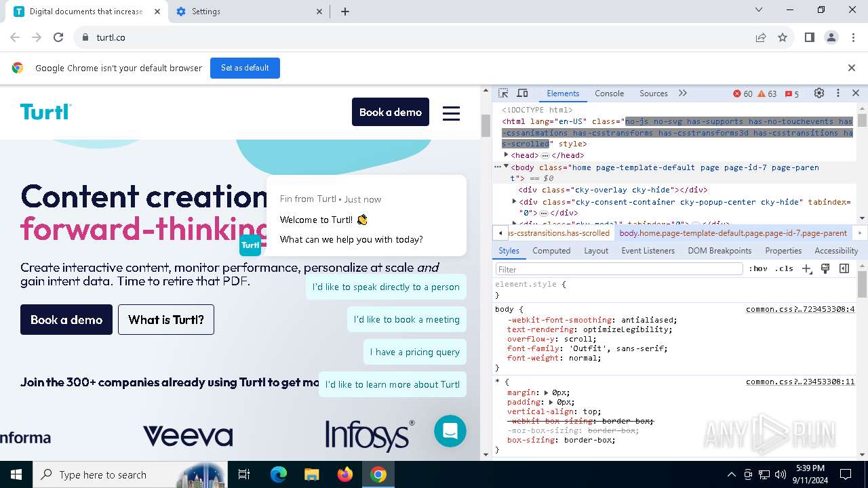
Task: Collapse the body element node
Action: click(506, 167)
